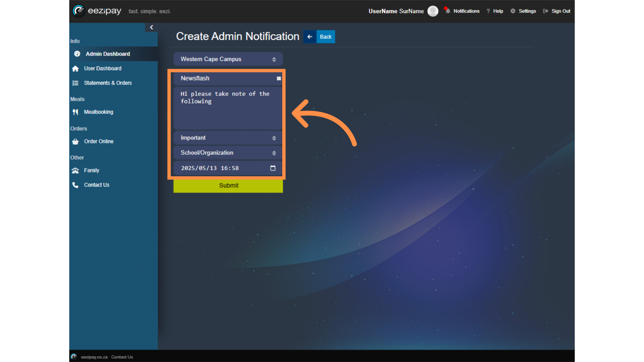Click the notifications bell icon
The image size is (644, 362).
pos(447,11)
